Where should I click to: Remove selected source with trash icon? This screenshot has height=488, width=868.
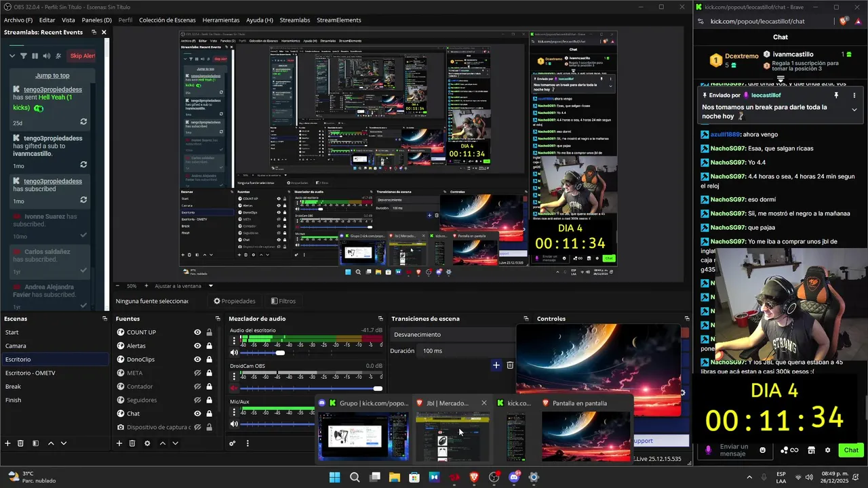[132, 443]
